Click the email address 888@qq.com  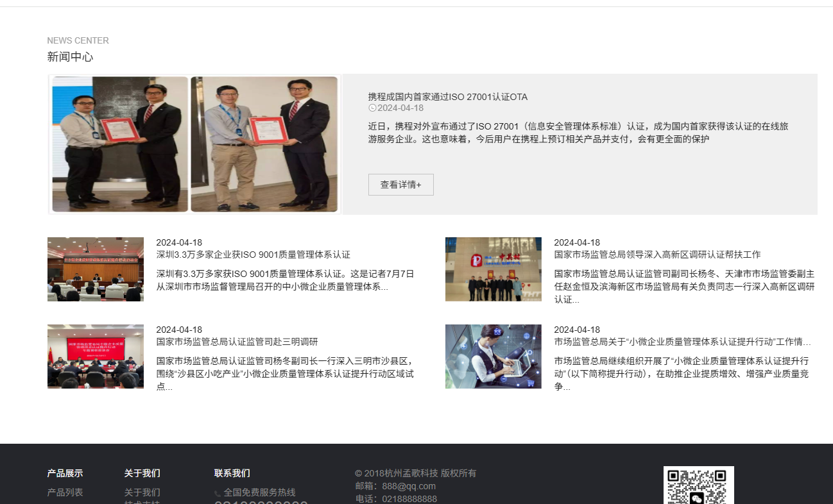coord(409,486)
